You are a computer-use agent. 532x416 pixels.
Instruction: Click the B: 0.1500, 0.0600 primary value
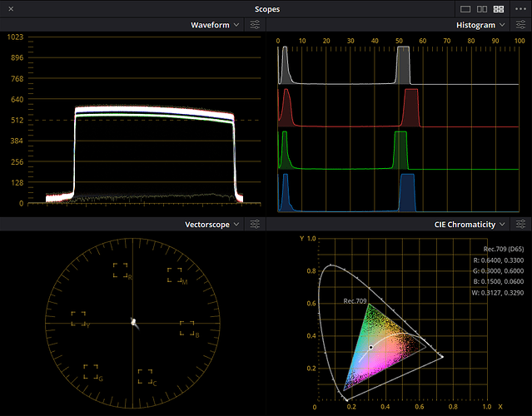click(499, 281)
